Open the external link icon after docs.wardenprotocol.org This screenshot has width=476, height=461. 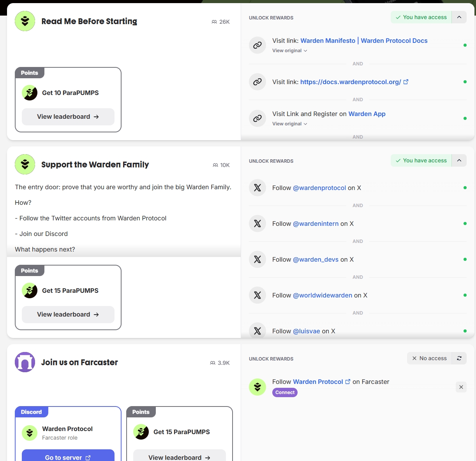pos(406,82)
